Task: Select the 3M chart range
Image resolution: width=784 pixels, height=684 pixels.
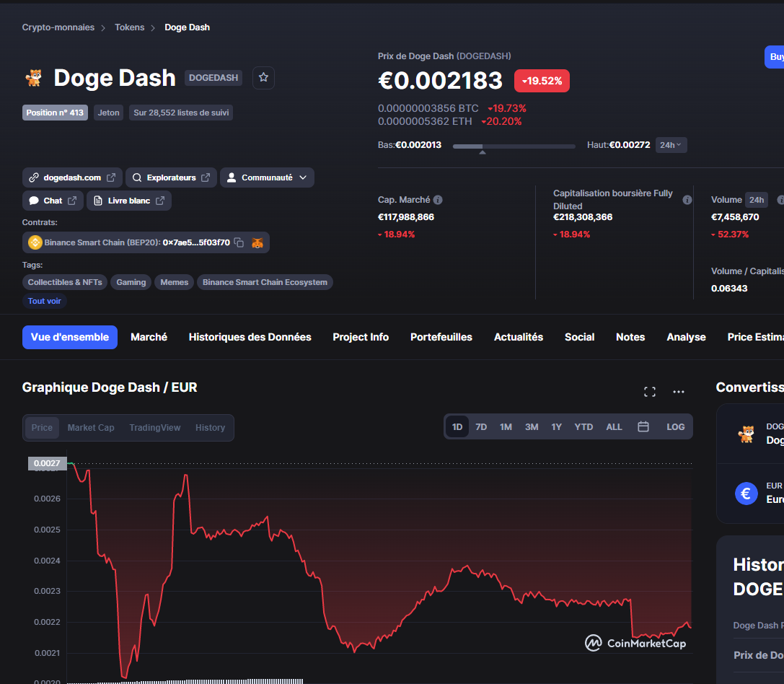Action: pyautogui.click(x=532, y=427)
